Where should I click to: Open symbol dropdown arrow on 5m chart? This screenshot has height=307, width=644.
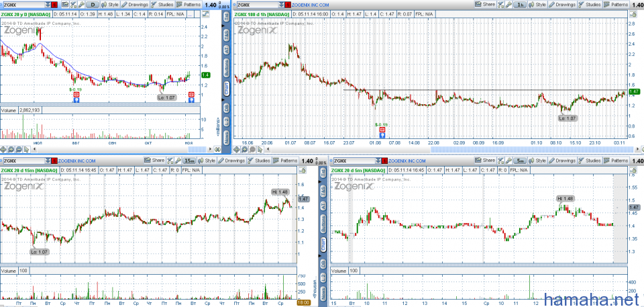(x=378, y=161)
